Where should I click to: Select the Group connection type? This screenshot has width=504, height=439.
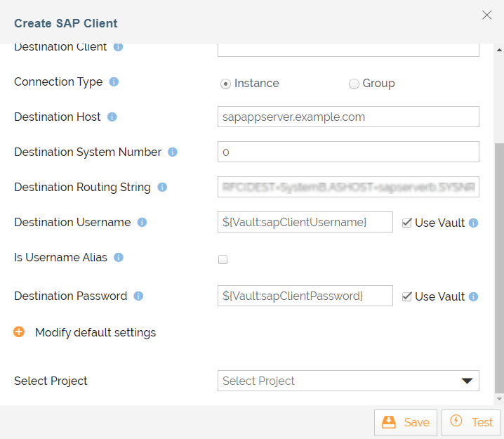[x=354, y=84]
